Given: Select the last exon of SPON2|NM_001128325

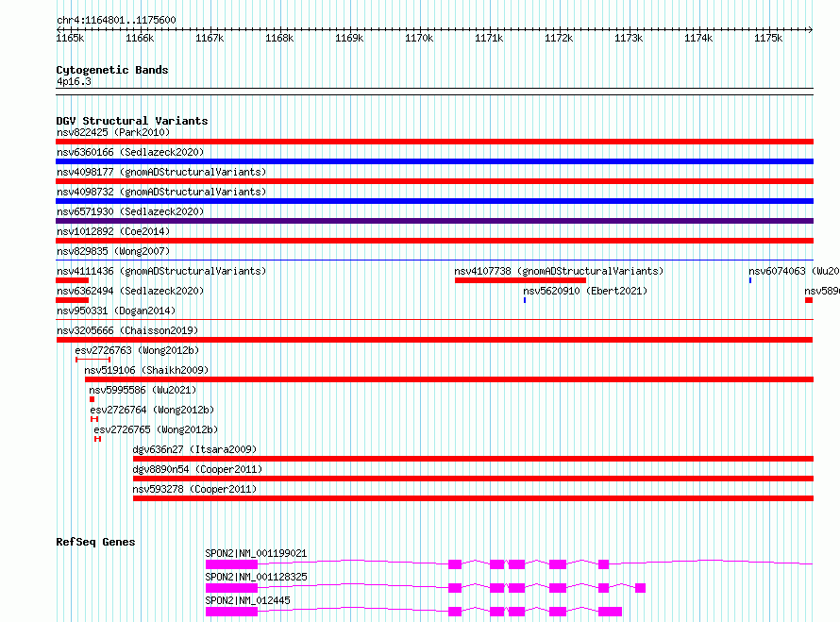Looking at the screenshot, I should pos(640,588).
